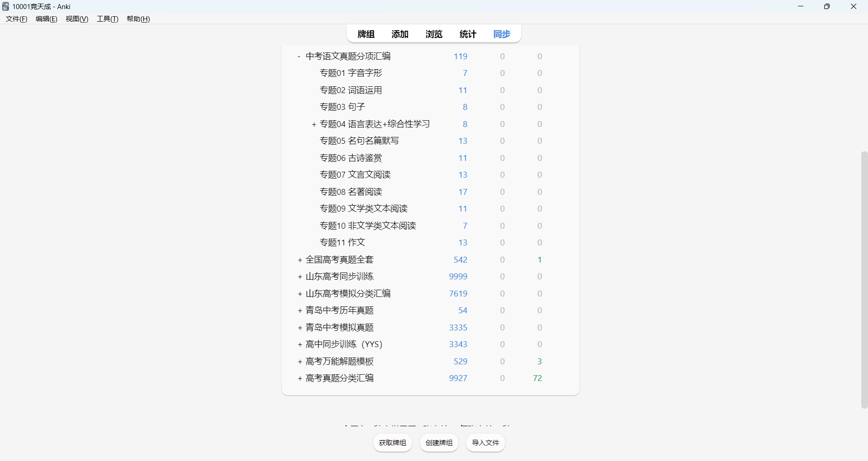
Task: Close the Anki window
Action: tap(854, 6)
